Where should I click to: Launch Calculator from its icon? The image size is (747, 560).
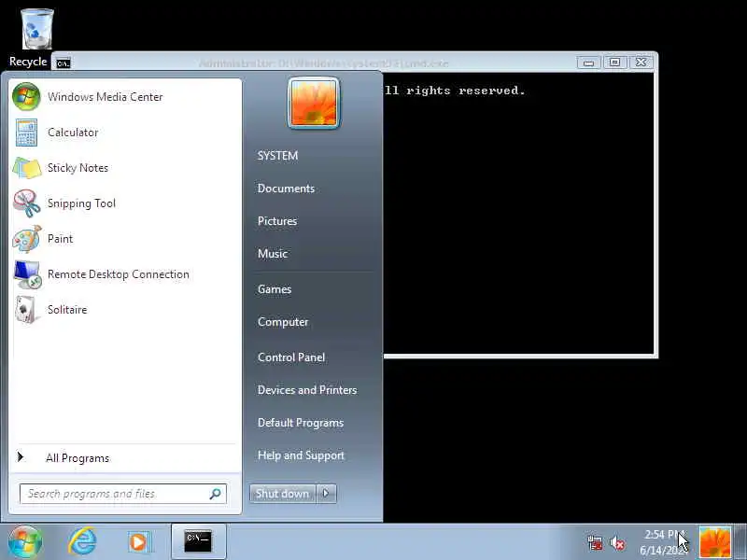click(x=26, y=133)
